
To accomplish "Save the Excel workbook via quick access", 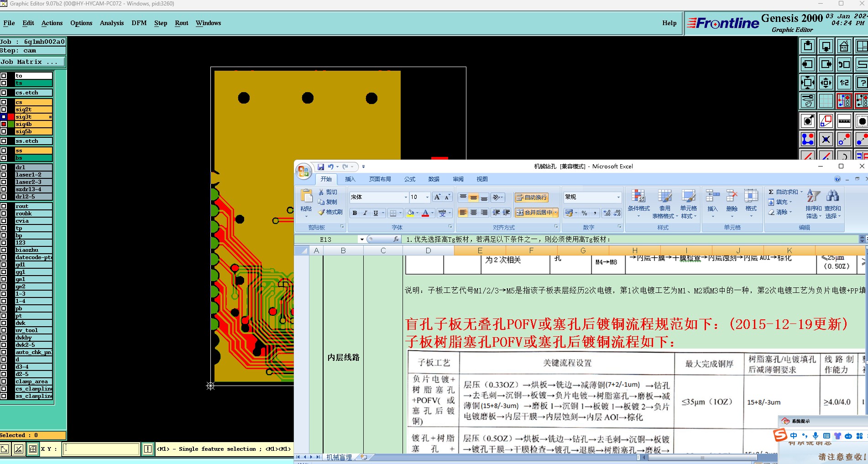I will coord(321,167).
